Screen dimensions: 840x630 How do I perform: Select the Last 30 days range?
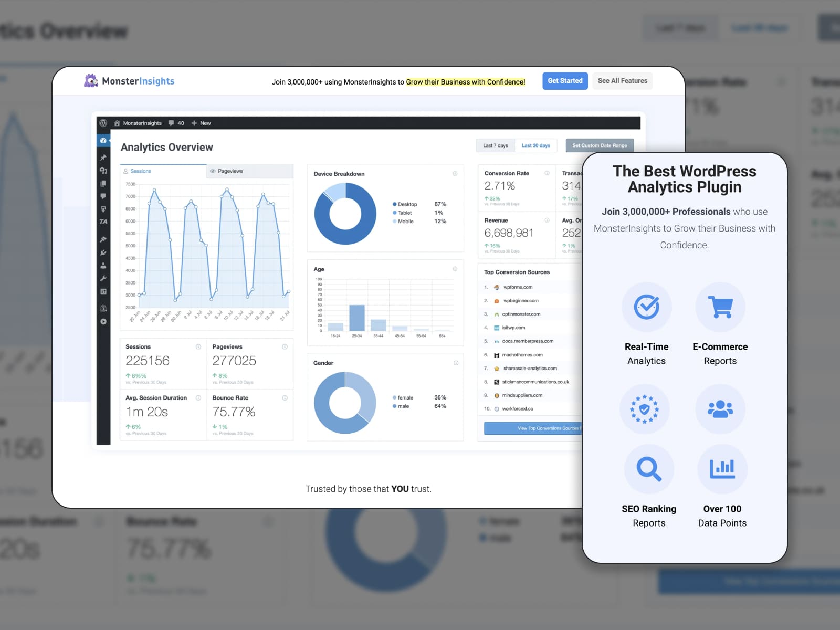tap(535, 145)
